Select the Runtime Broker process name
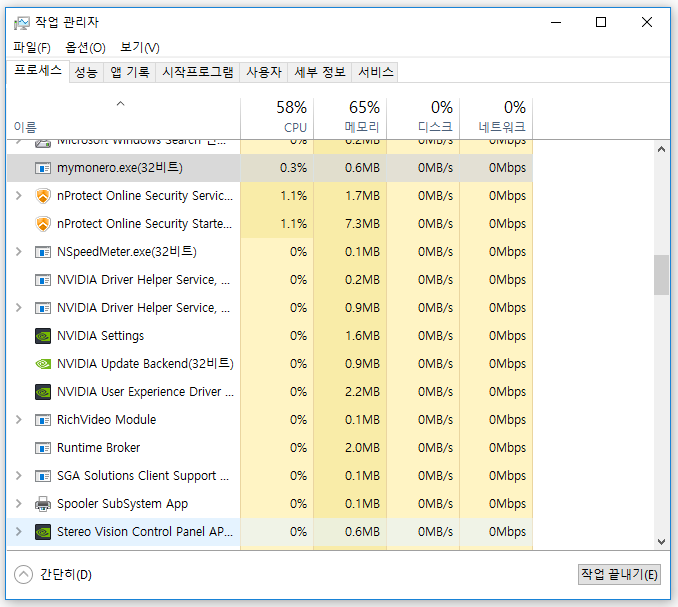Screen dimensions: 678x607 [99, 448]
